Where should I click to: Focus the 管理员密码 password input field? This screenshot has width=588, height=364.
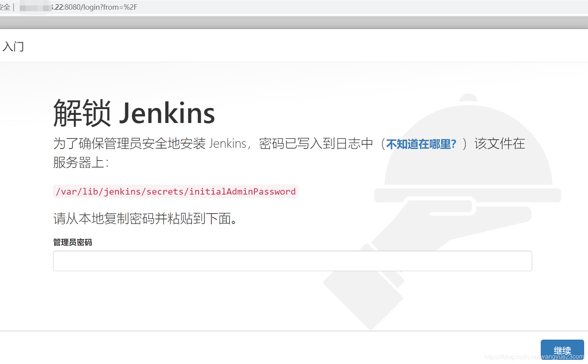pyautogui.click(x=292, y=261)
